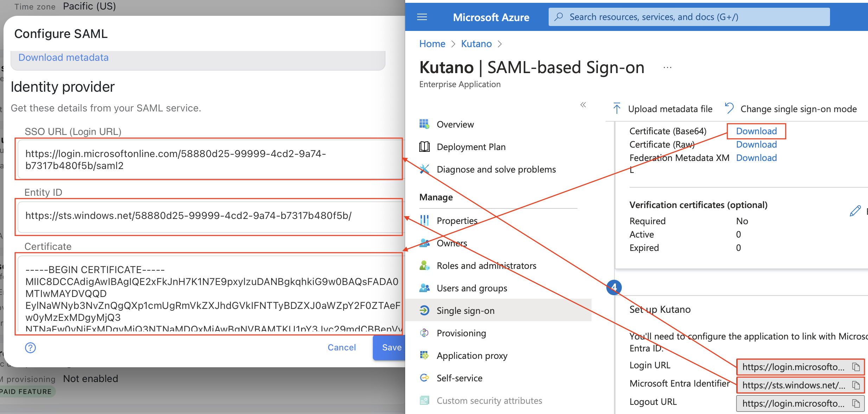This screenshot has width=868, height=414.
Task: Copy the Login URL with copy icon
Action: [x=856, y=367]
